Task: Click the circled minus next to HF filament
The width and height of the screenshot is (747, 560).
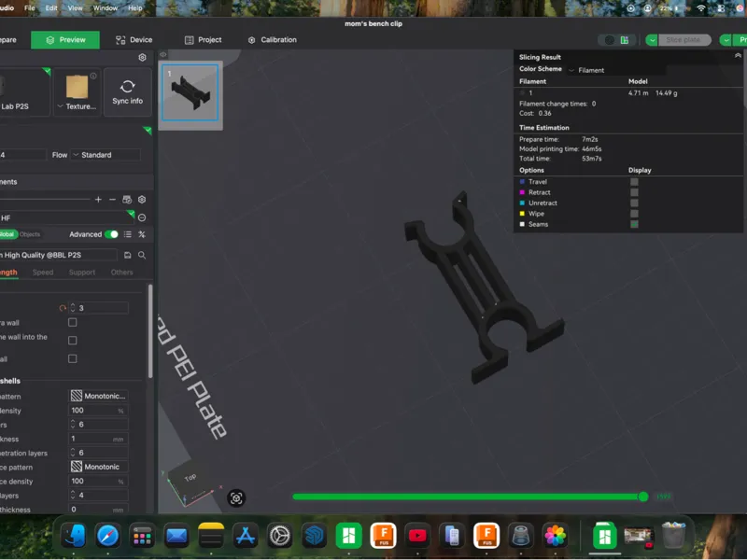Action: tap(142, 217)
